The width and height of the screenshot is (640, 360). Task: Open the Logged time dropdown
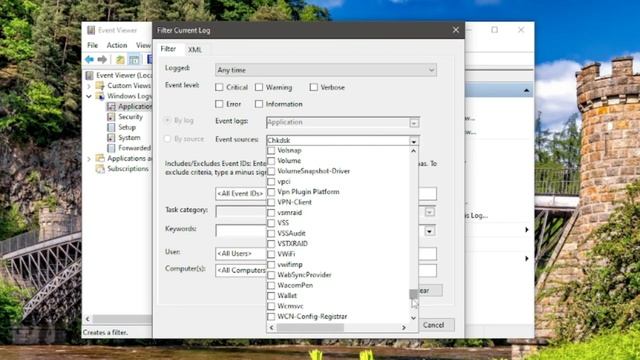point(326,70)
